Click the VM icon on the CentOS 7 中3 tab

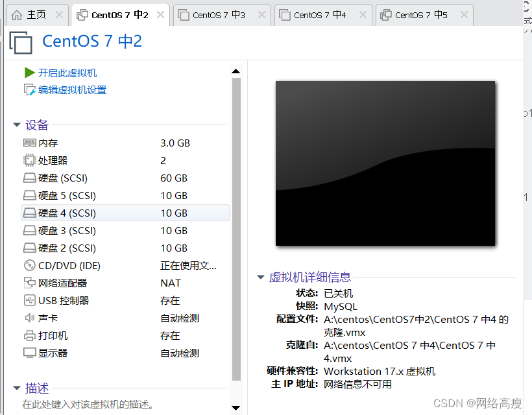tap(184, 15)
